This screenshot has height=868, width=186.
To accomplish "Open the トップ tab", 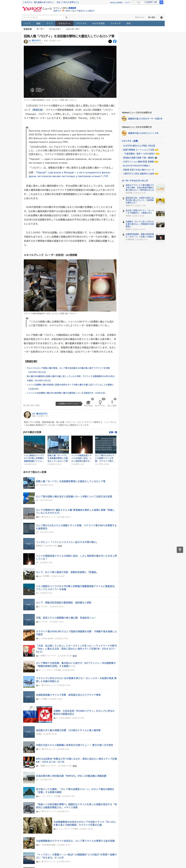I will point(27,24).
